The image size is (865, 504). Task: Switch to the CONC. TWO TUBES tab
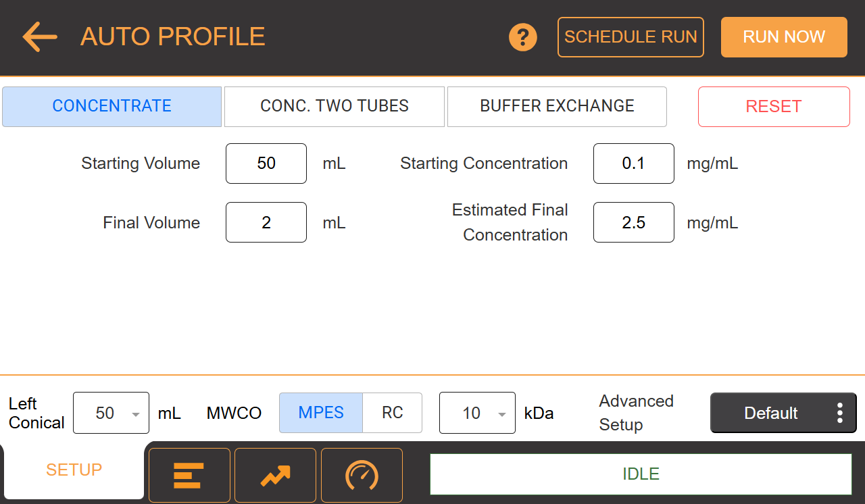click(x=335, y=106)
